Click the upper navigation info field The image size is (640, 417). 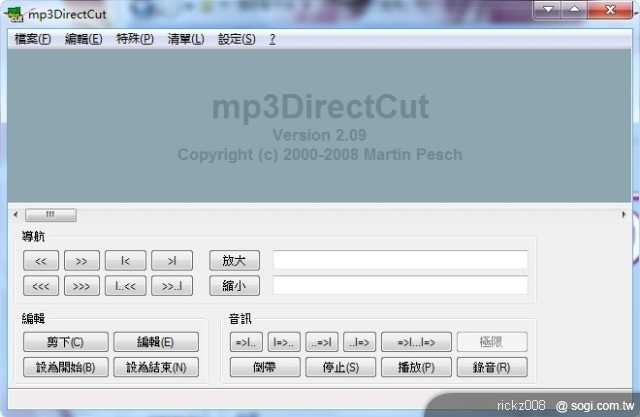point(400,260)
